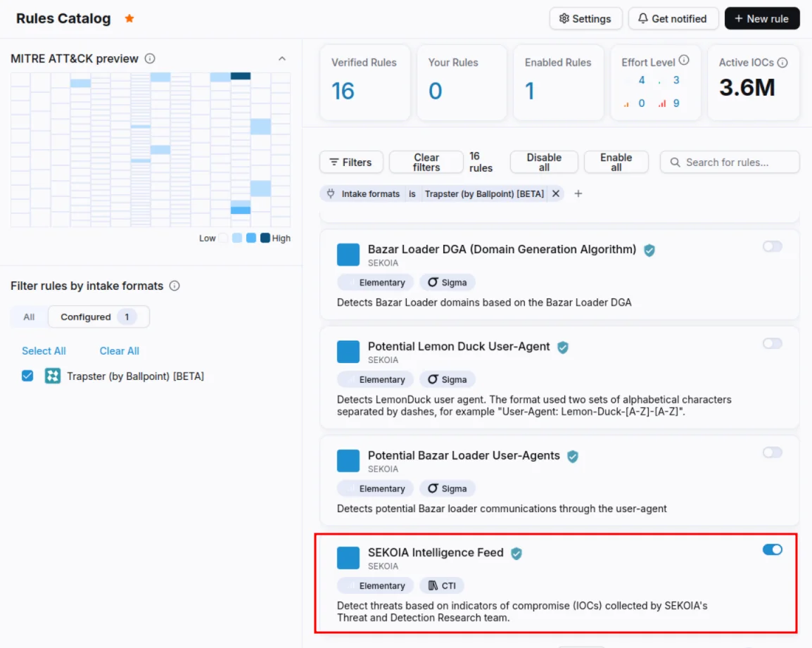Click info icon next to Effort Level

[683, 61]
